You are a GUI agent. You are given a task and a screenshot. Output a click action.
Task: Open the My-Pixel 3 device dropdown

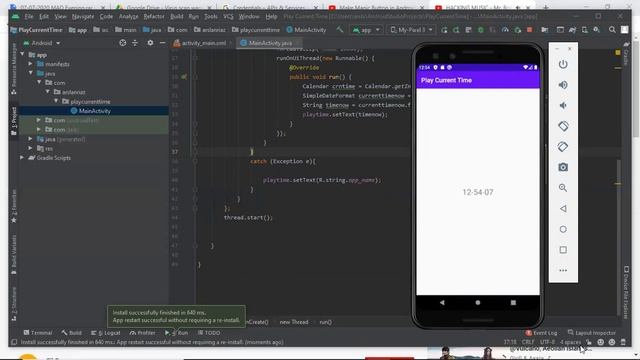coord(411,30)
